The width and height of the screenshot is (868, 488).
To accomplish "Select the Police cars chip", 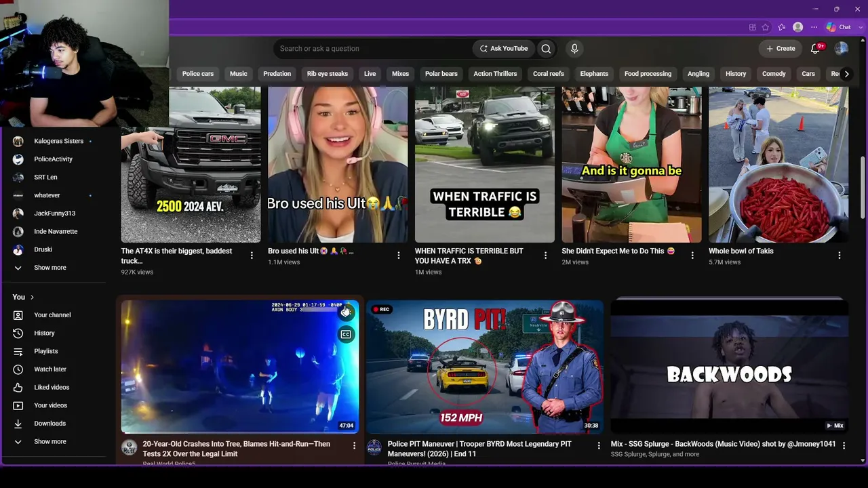I will [198, 74].
